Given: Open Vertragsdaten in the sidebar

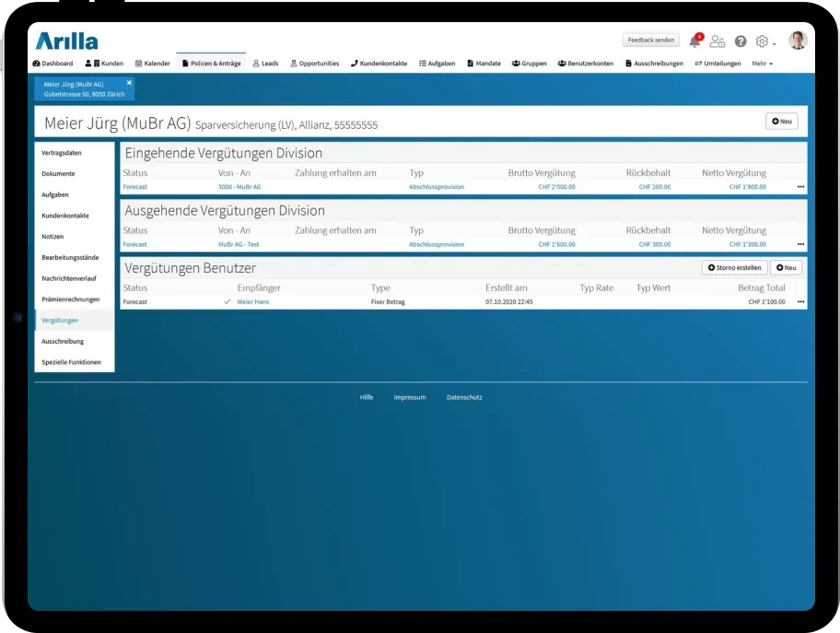Looking at the screenshot, I should click(x=62, y=153).
